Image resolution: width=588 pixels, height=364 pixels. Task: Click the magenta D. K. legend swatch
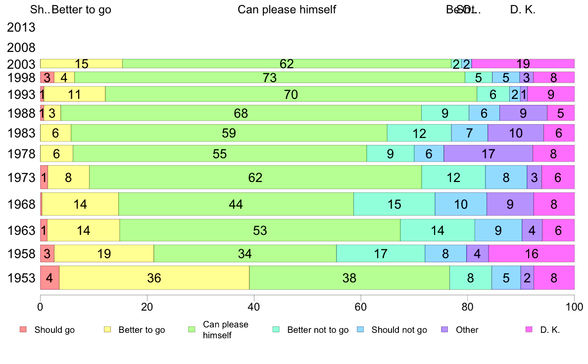tap(529, 329)
